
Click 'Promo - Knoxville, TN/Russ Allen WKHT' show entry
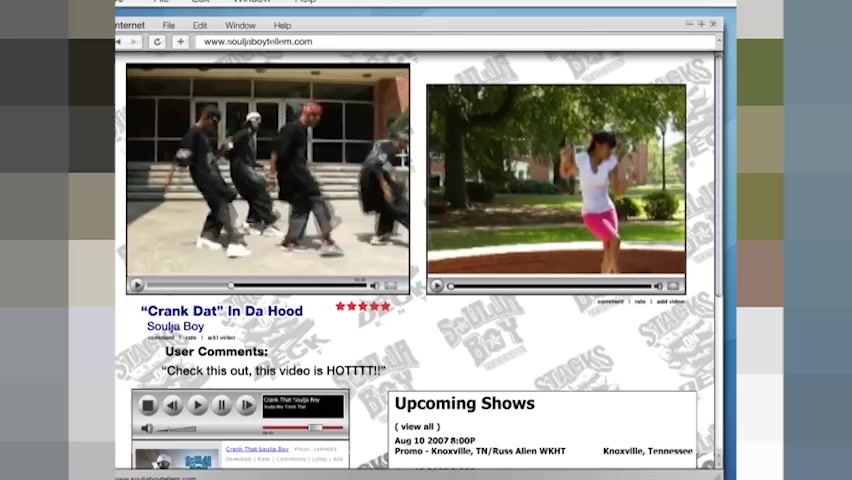[x=480, y=451]
